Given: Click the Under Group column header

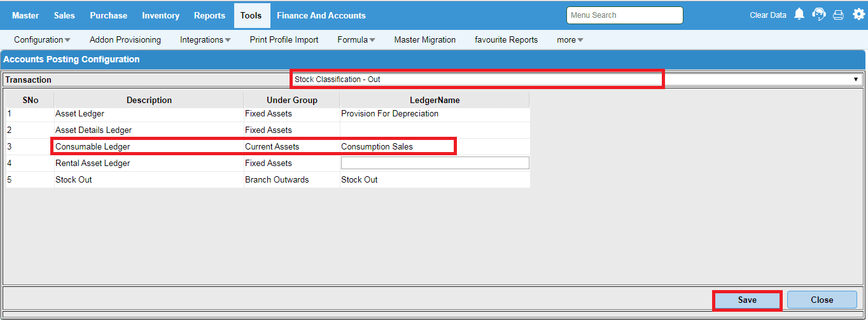Looking at the screenshot, I should pyautogui.click(x=292, y=100).
